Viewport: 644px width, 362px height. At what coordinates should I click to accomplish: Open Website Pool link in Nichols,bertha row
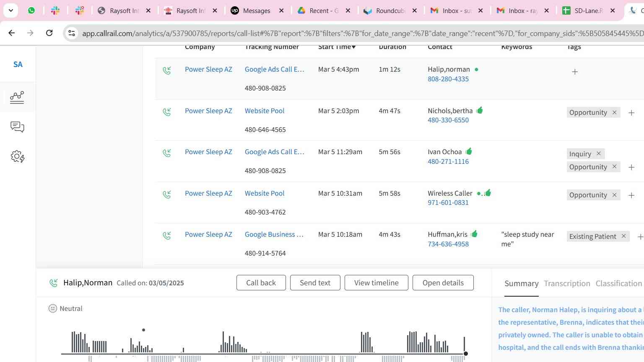click(x=265, y=111)
